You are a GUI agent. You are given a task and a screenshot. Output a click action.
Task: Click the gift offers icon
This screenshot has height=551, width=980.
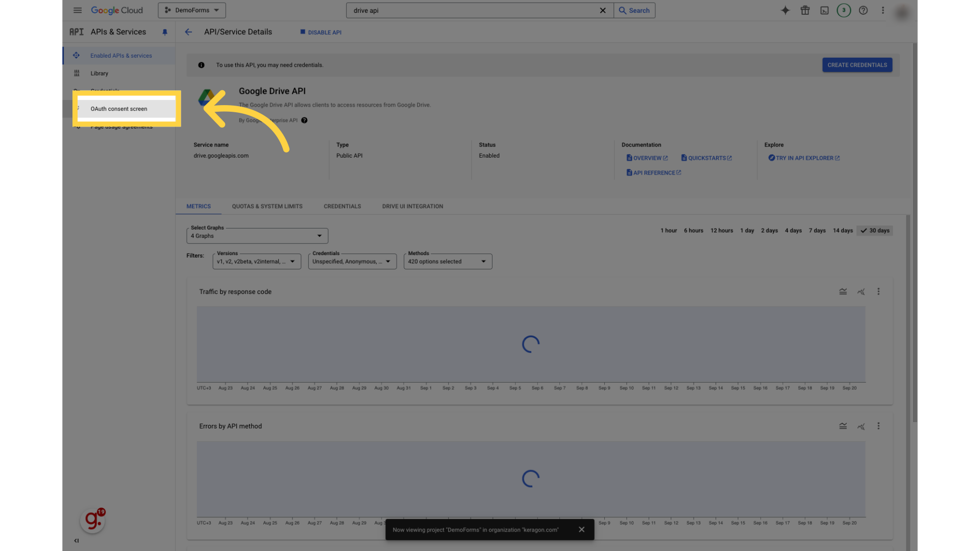[805, 10]
